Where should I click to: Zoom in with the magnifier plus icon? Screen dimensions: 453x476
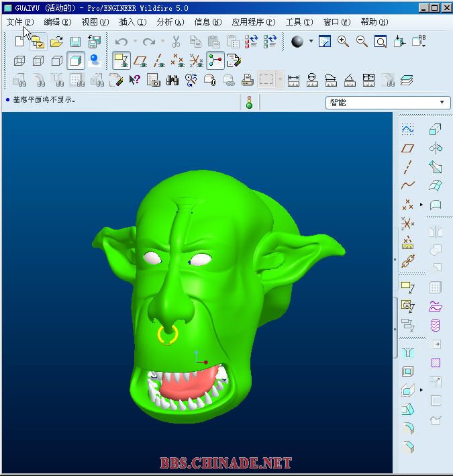click(343, 41)
